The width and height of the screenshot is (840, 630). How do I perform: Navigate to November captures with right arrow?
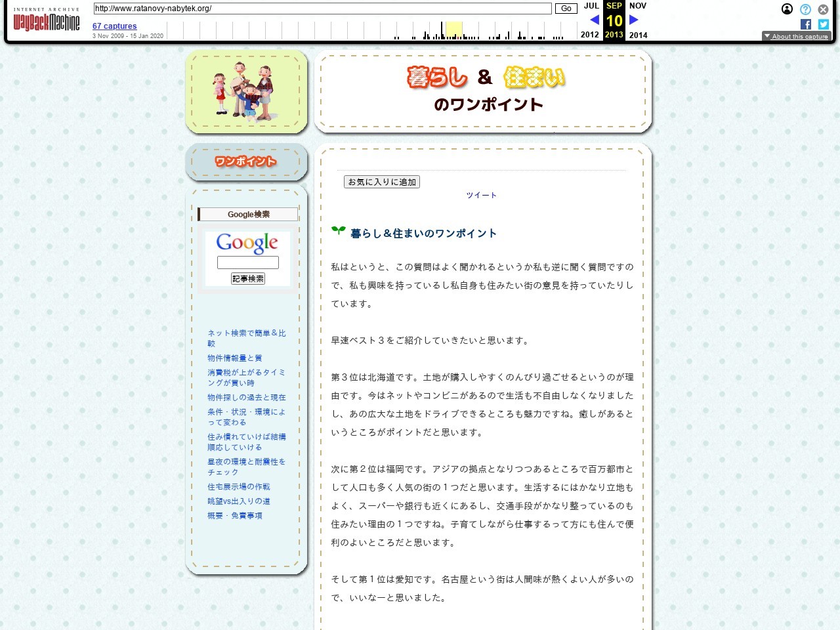coord(633,20)
